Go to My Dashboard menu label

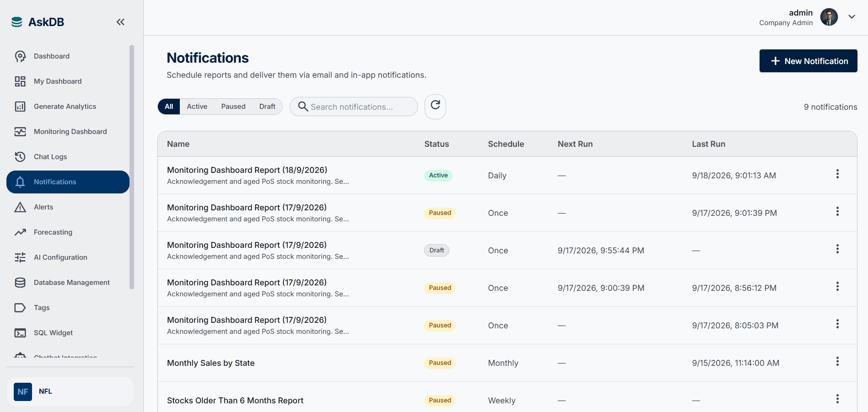[58, 81]
